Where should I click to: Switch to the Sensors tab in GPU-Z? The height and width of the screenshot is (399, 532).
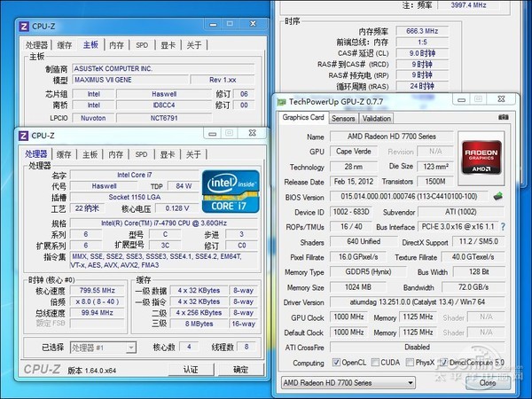click(343, 119)
